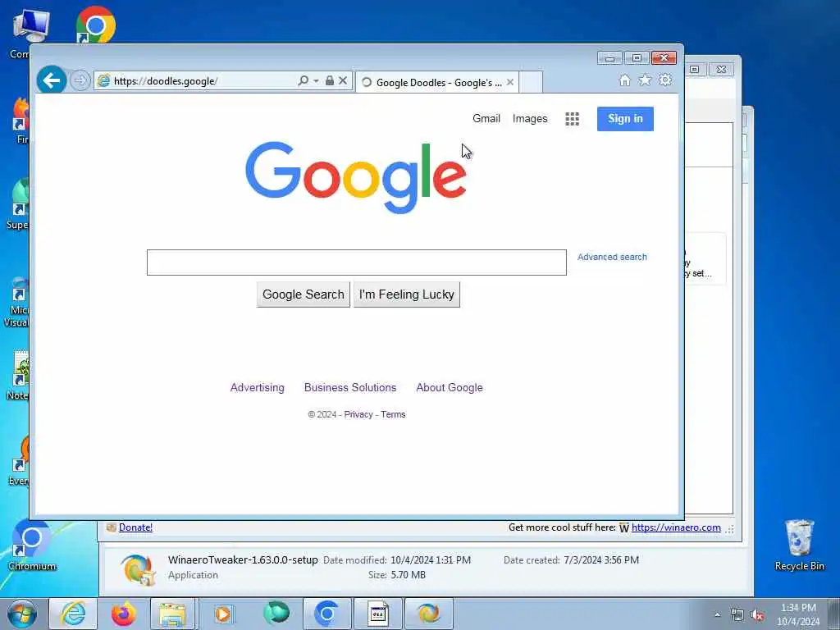This screenshot has width=840, height=630.
Task: Click the WinaeroTweaker-1.63.0.0-setup file name
Action: [243, 559]
